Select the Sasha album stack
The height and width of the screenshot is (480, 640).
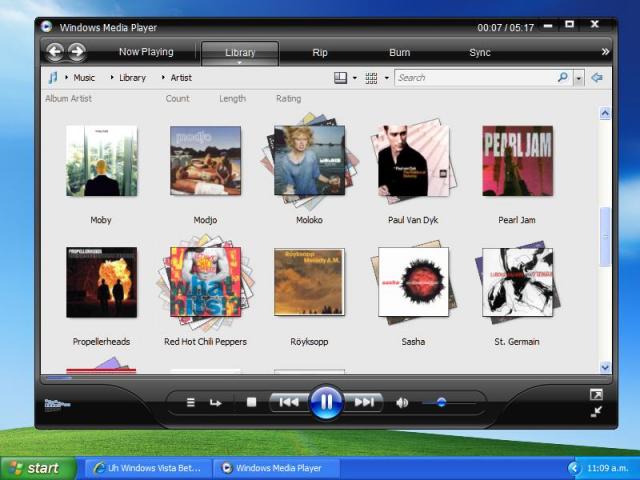coord(413,282)
